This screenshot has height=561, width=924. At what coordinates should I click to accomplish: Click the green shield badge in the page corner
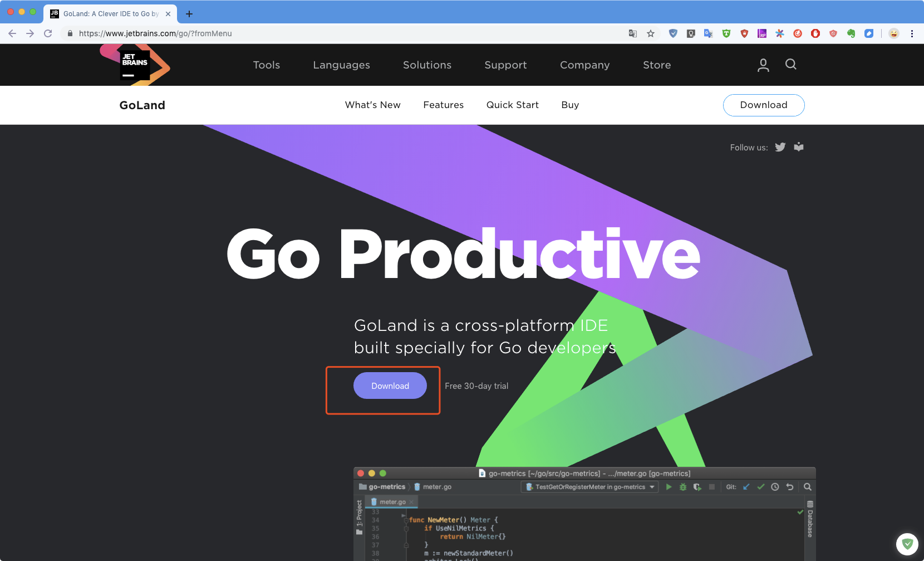coord(907,544)
